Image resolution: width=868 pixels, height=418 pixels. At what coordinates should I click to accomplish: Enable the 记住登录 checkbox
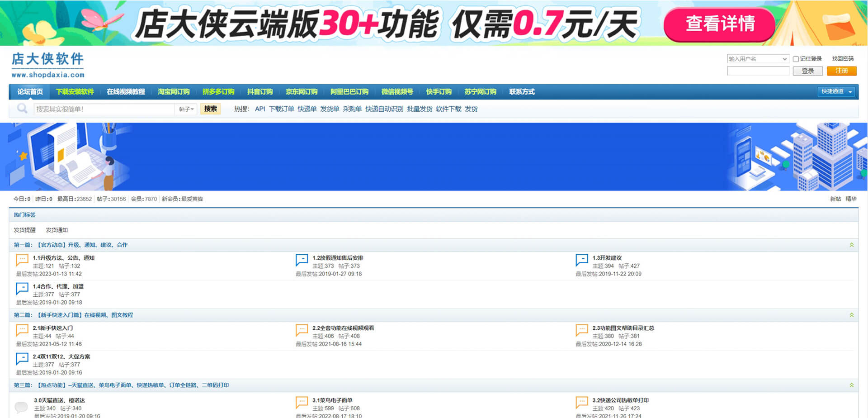[x=796, y=59]
